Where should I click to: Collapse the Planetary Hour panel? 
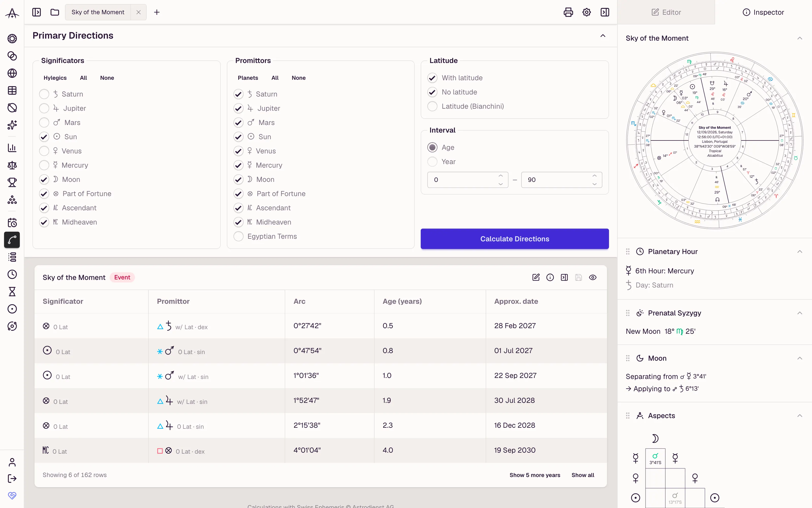click(800, 252)
